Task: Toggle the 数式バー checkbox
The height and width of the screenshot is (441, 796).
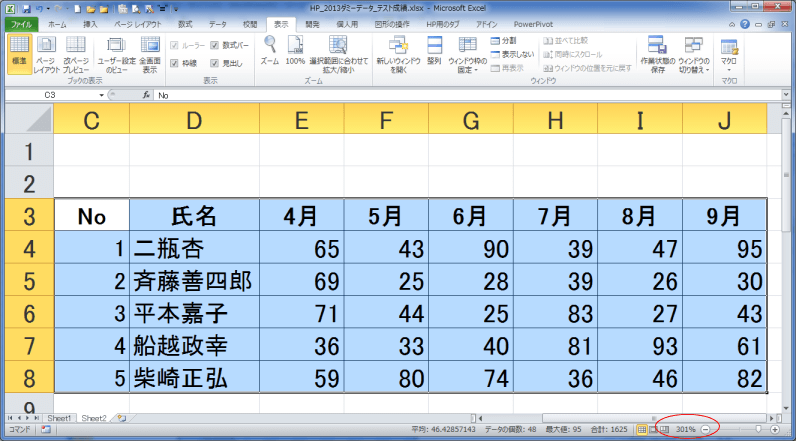Action: 214,45
